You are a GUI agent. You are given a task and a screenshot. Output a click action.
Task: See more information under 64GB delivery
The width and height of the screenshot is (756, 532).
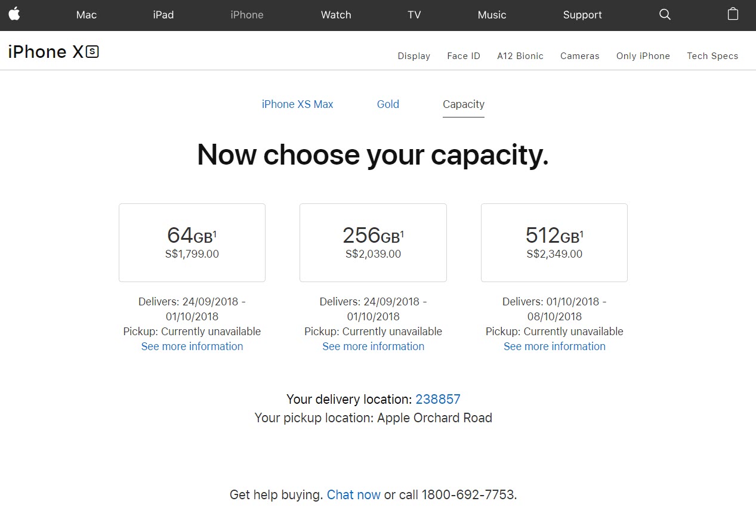(x=192, y=347)
